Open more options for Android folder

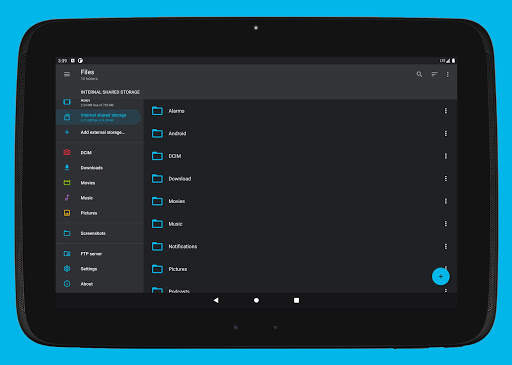(446, 133)
